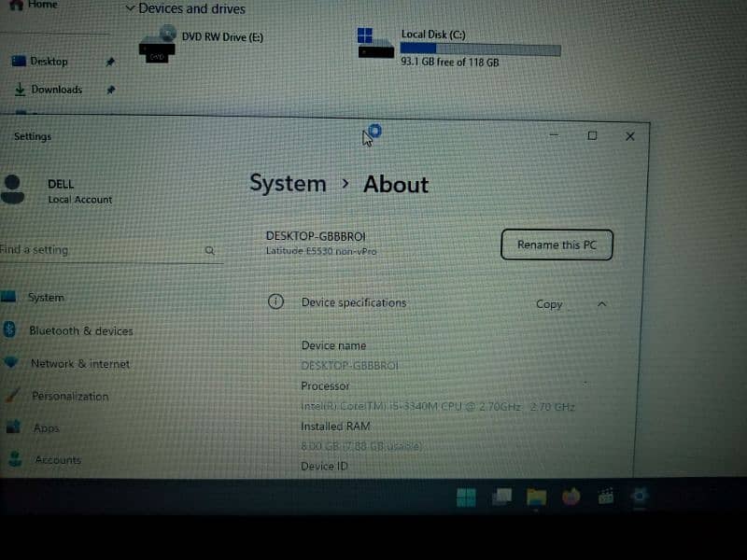Select System in the settings sidebar
The height and width of the screenshot is (560, 747).
pos(46,297)
